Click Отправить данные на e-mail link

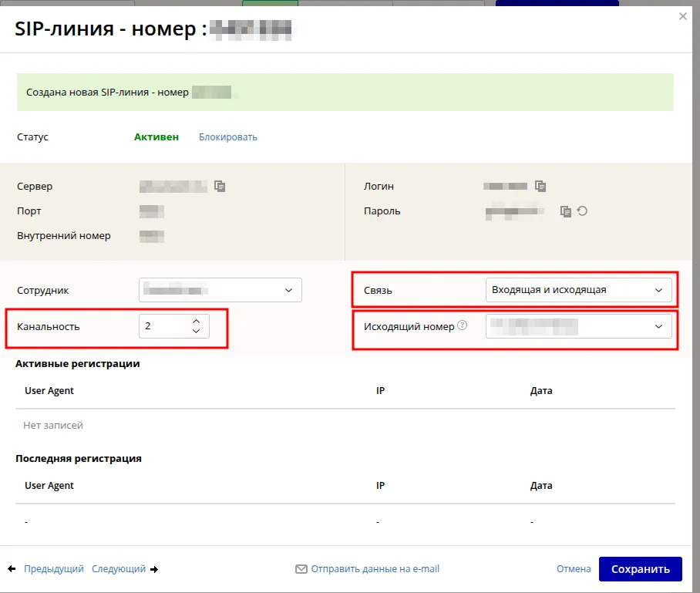tap(375, 569)
